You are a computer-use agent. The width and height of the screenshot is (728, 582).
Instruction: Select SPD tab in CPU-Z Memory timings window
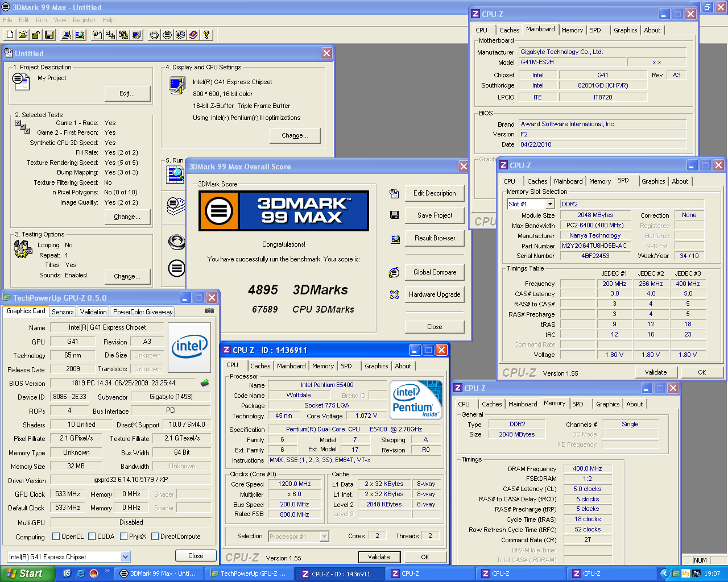pyautogui.click(x=578, y=404)
